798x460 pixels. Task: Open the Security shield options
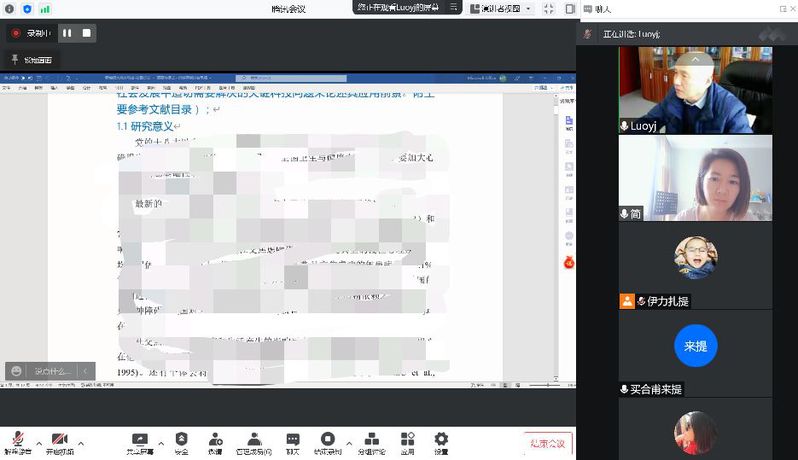[181, 441]
